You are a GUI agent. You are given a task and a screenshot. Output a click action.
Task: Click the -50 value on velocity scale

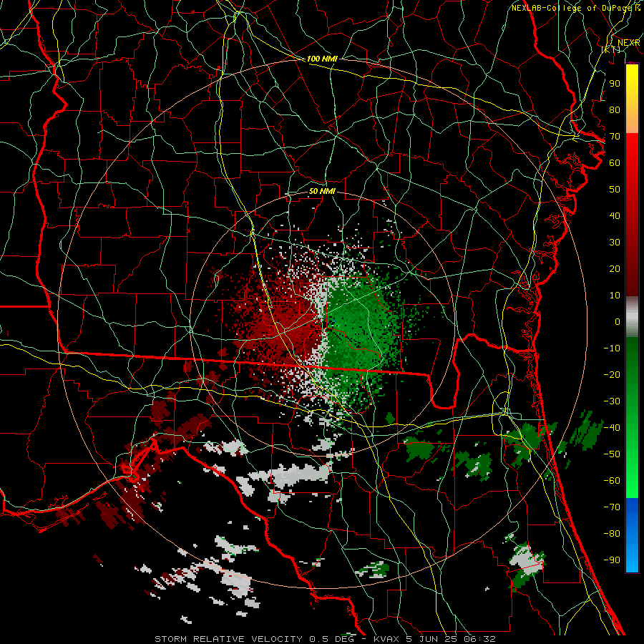click(x=612, y=454)
